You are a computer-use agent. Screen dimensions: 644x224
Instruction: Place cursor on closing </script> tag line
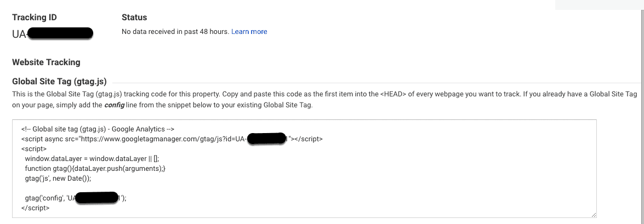pos(35,208)
